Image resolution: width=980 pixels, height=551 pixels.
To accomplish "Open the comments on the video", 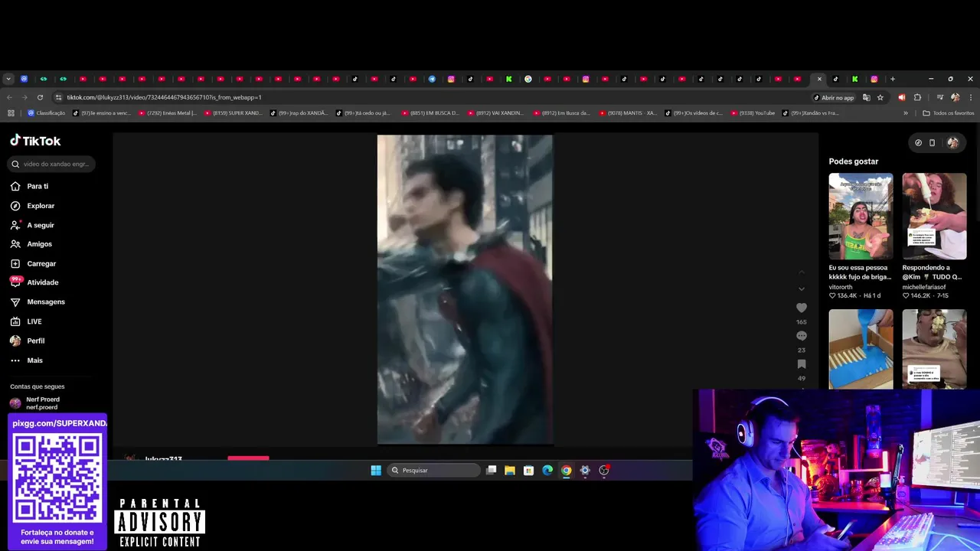I will coord(802,336).
